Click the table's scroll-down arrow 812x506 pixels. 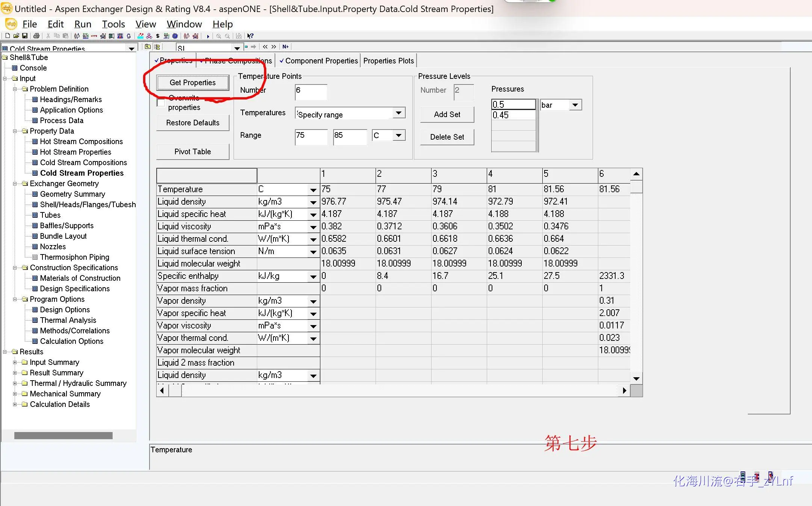(x=636, y=378)
